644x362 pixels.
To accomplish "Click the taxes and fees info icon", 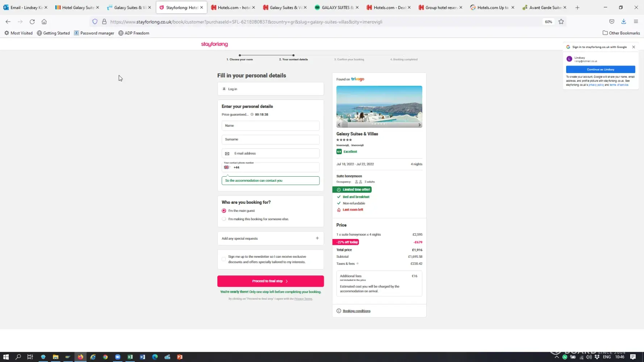I will (357, 264).
